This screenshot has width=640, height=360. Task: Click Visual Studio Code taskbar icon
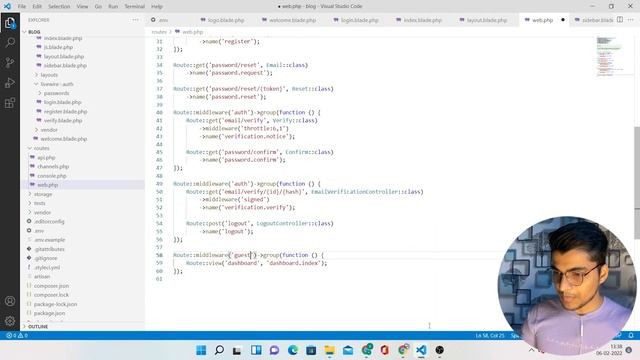(421, 350)
